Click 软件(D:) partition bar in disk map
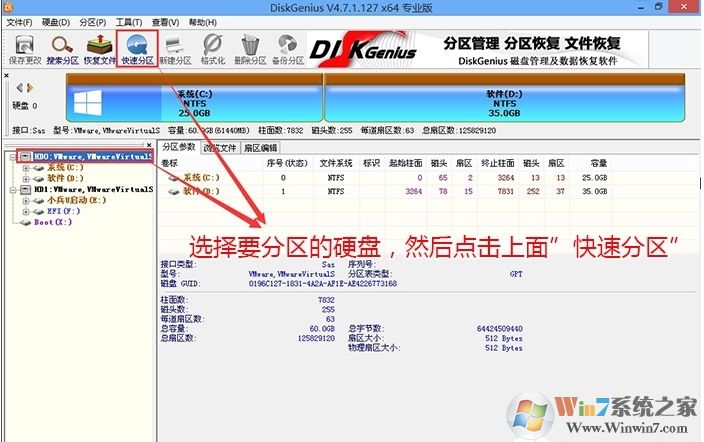Screen dimensions: 704x442 504,98
